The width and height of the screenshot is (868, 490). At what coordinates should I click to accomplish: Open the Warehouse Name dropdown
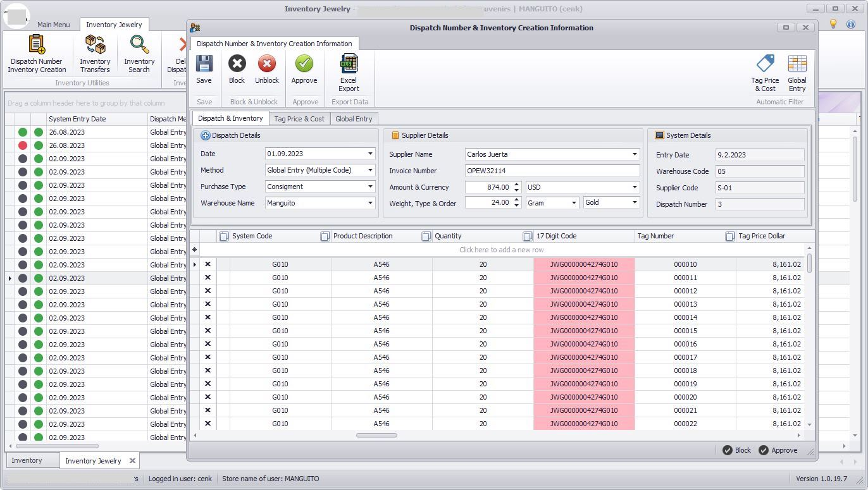[370, 203]
